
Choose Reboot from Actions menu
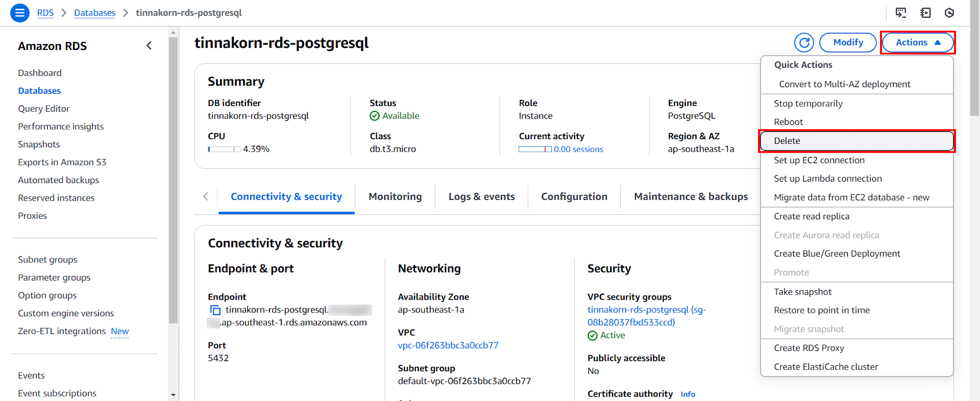[857, 122]
